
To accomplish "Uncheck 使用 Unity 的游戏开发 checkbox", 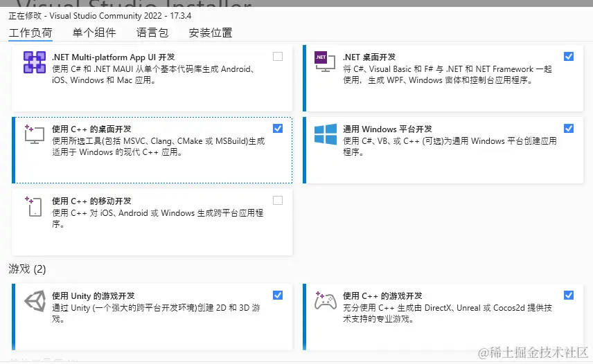I will [x=278, y=295].
